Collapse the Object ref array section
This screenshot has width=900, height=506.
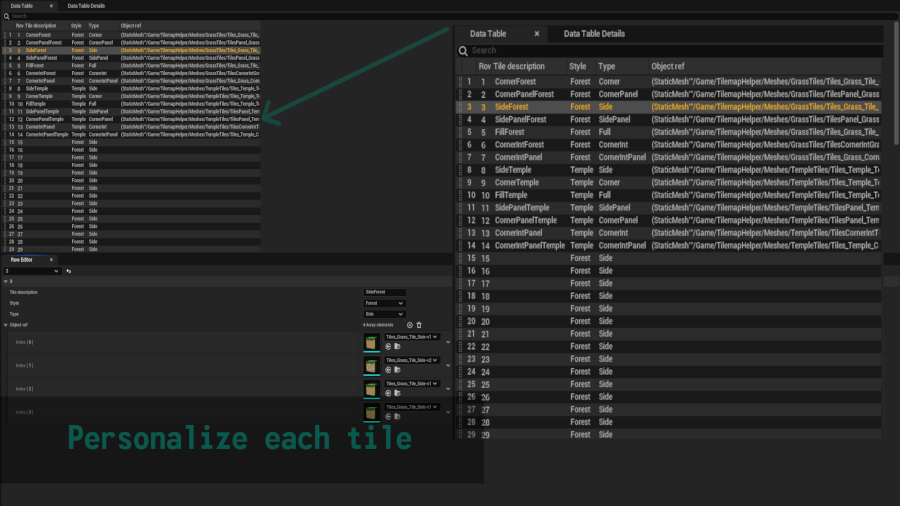point(5,325)
